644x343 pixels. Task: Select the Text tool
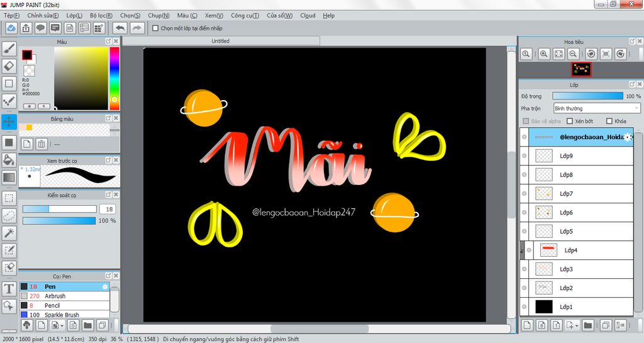(x=9, y=288)
